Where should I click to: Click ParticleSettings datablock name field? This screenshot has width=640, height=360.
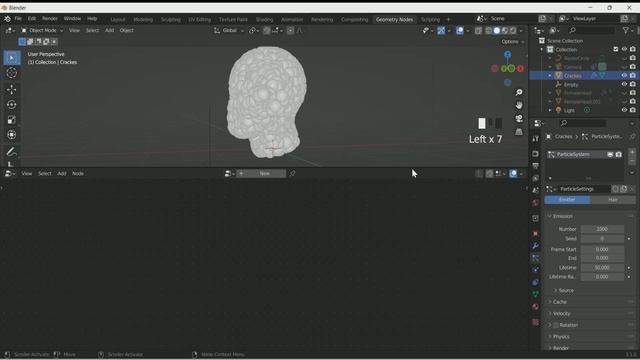pyautogui.click(x=584, y=189)
